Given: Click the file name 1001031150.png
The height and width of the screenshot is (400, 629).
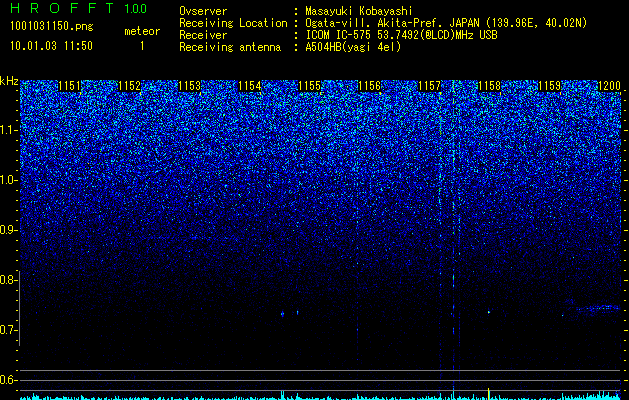Looking at the screenshot, I should coord(52,27).
